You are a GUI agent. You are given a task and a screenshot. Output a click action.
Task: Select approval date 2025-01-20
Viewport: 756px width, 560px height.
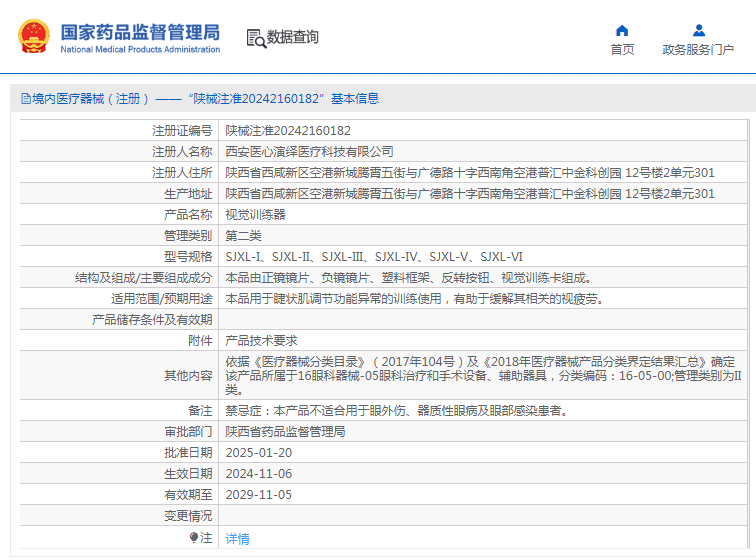(x=258, y=453)
